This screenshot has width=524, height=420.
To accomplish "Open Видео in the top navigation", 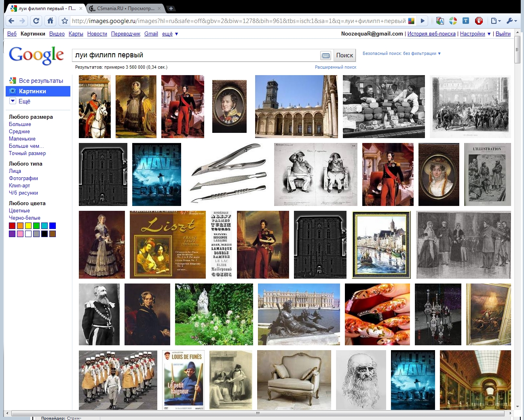I will (x=57, y=34).
